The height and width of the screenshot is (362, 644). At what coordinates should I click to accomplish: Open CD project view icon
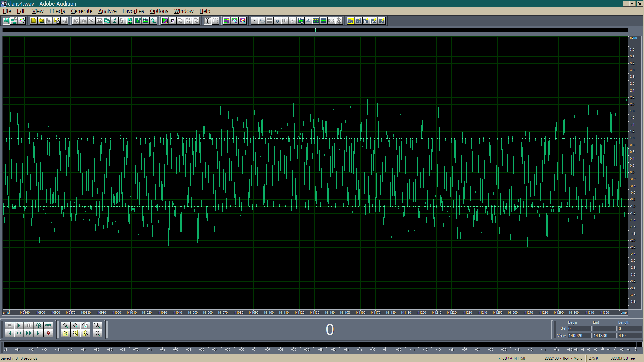22,21
